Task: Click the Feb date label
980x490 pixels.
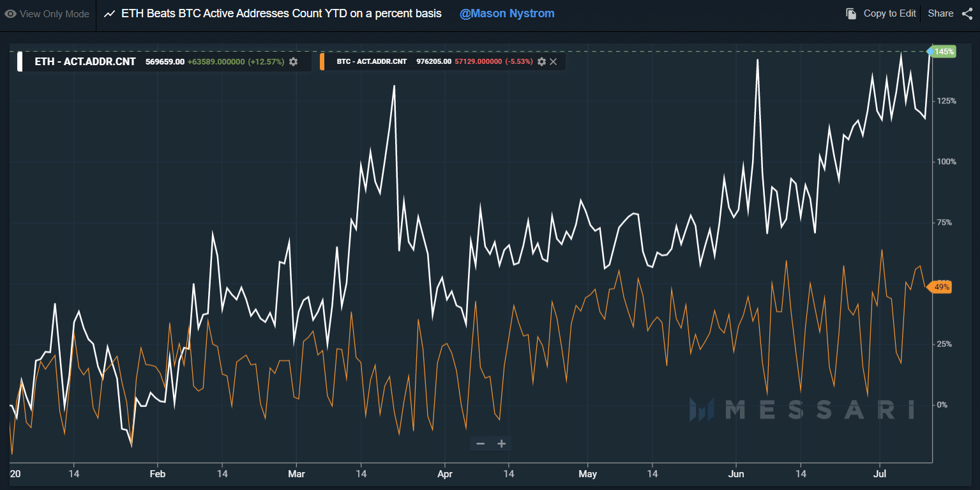Action: (x=157, y=474)
